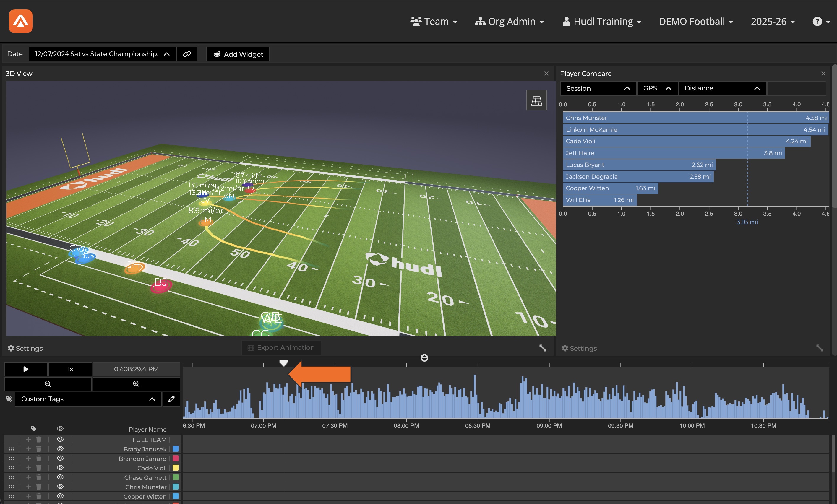Click Chris Munster teal color swatch
The height and width of the screenshot is (504, 837).
point(176,487)
